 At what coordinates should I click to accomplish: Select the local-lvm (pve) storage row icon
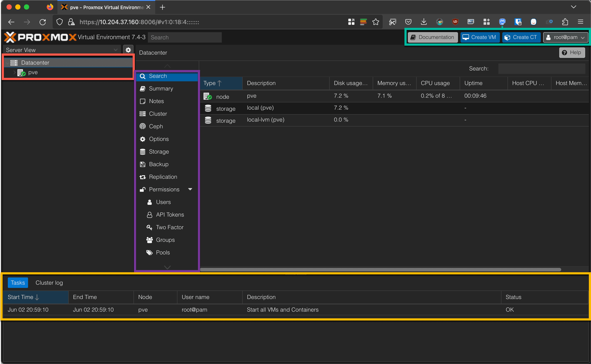[208, 120]
